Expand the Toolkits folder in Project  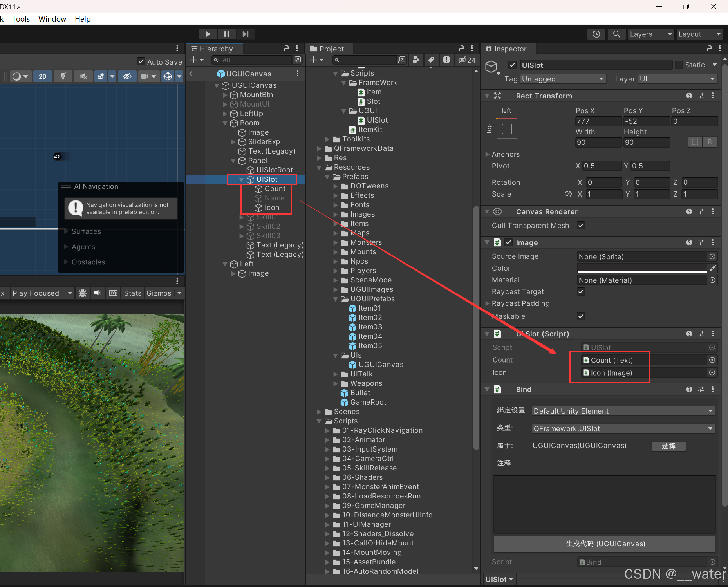tap(327, 139)
